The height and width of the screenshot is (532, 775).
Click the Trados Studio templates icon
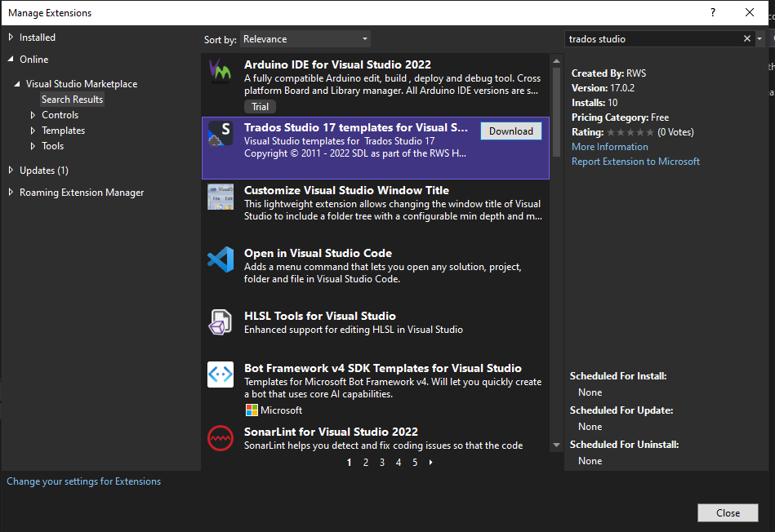click(x=220, y=134)
